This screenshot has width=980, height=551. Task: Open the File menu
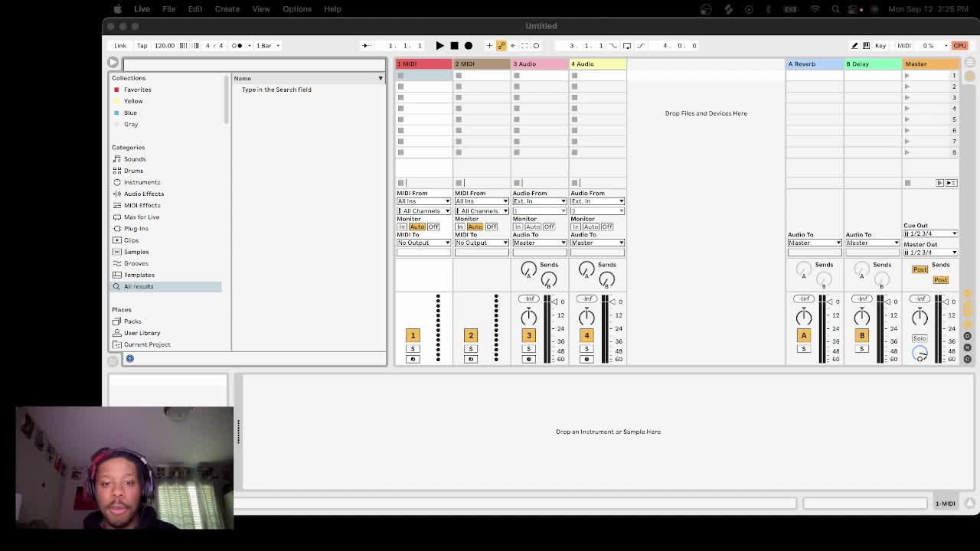point(168,9)
